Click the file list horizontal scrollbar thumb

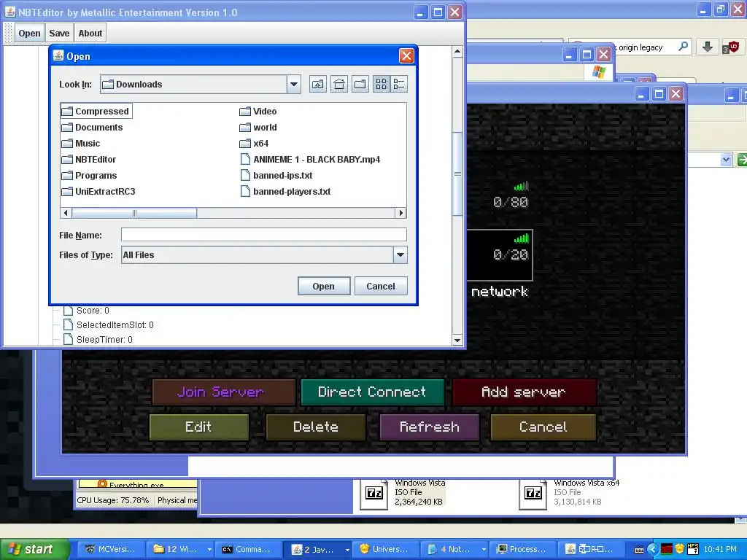(x=134, y=213)
